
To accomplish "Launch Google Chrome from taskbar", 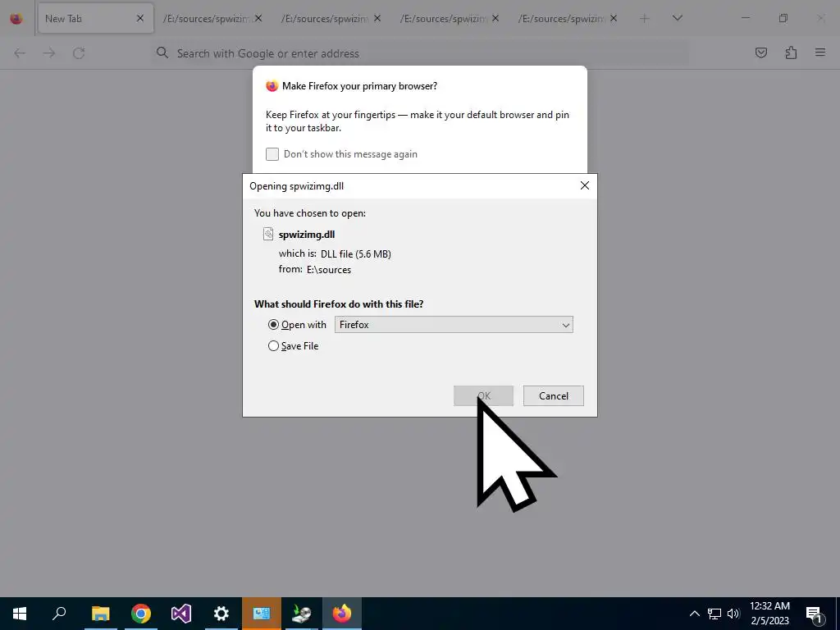I will (x=141, y=614).
